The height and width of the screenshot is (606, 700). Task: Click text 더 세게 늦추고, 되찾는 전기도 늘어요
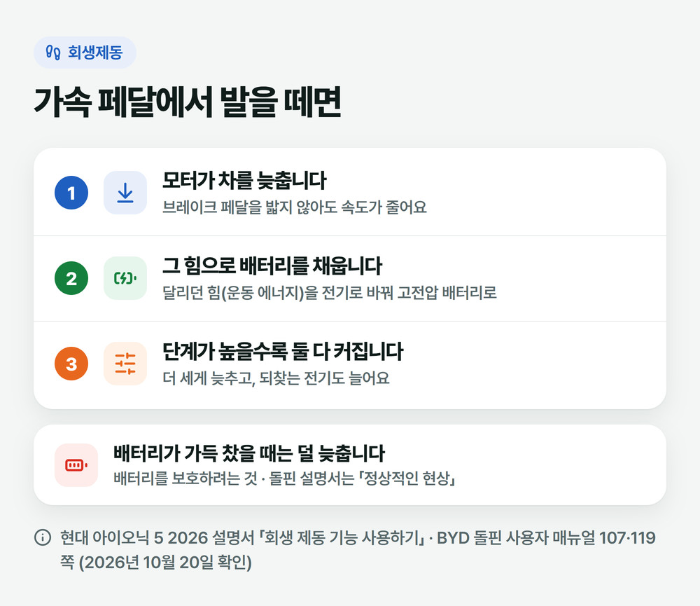[276, 378]
